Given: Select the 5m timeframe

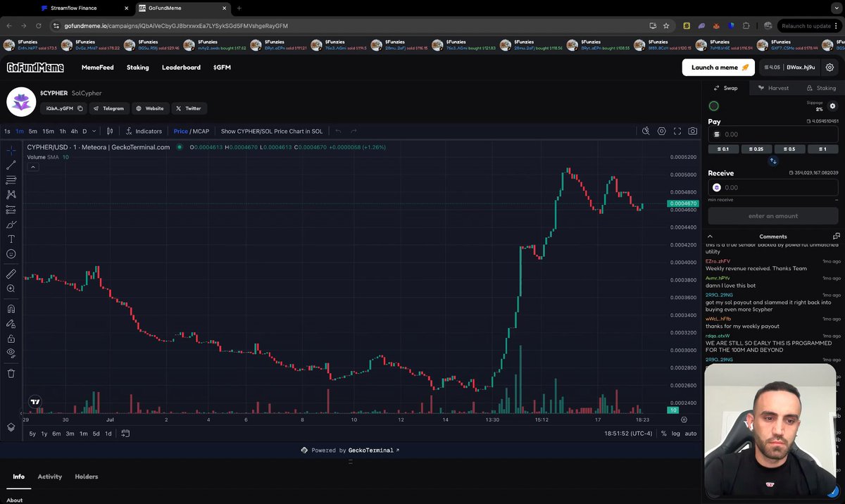Looking at the screenshot, I should [x=33, y=131].
